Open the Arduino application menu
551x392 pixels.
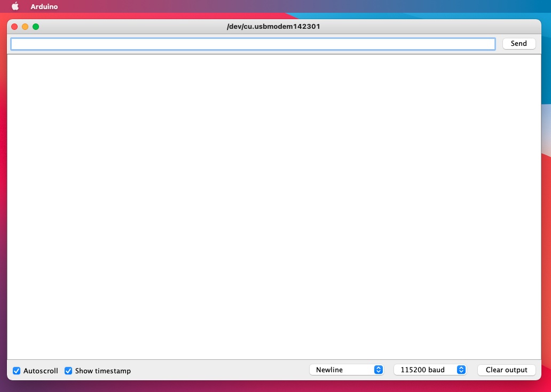tap(44, 6)
